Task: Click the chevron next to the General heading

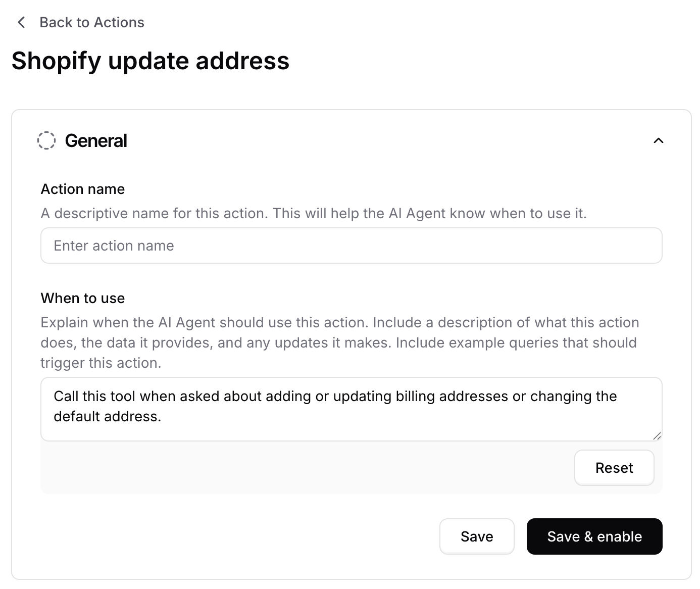Action: (x=658, y=140)
